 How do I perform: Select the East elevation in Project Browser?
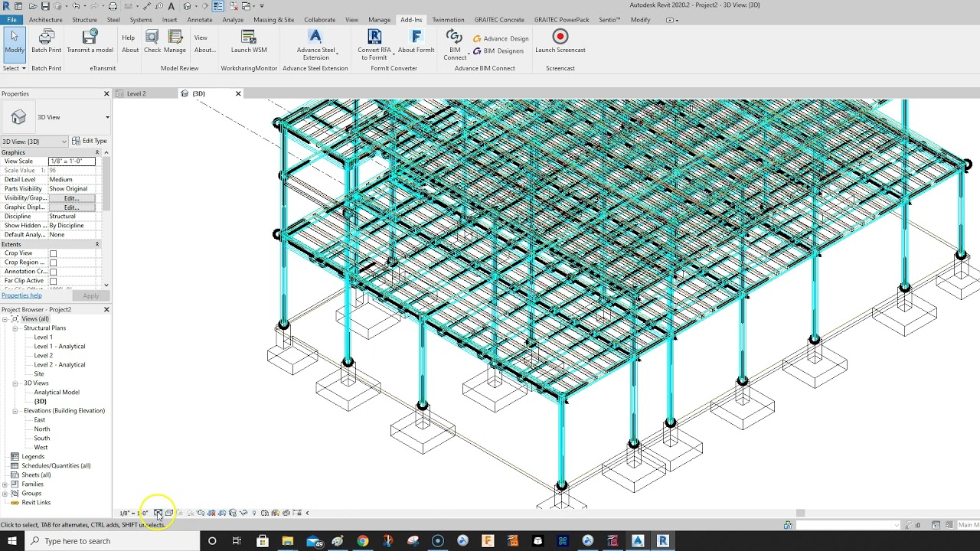(40, 420)
